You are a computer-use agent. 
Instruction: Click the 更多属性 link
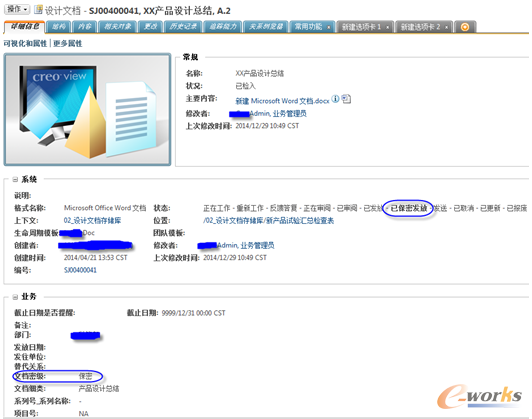68,43
